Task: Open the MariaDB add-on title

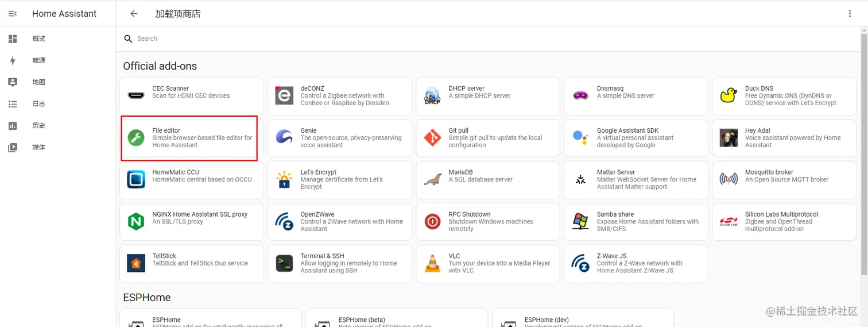Action: pos(461,172)
